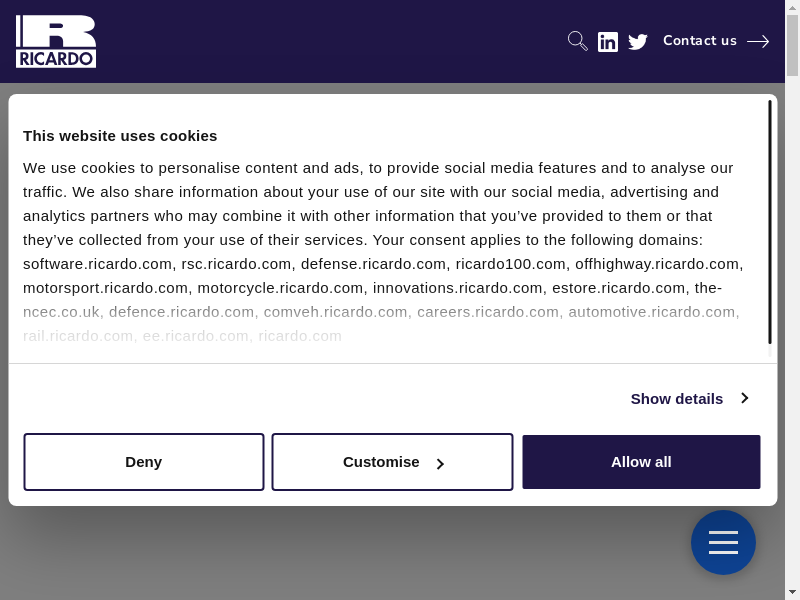Click the Ricardo logo in the header
This screenshot has width=800, height=600.
56,41
